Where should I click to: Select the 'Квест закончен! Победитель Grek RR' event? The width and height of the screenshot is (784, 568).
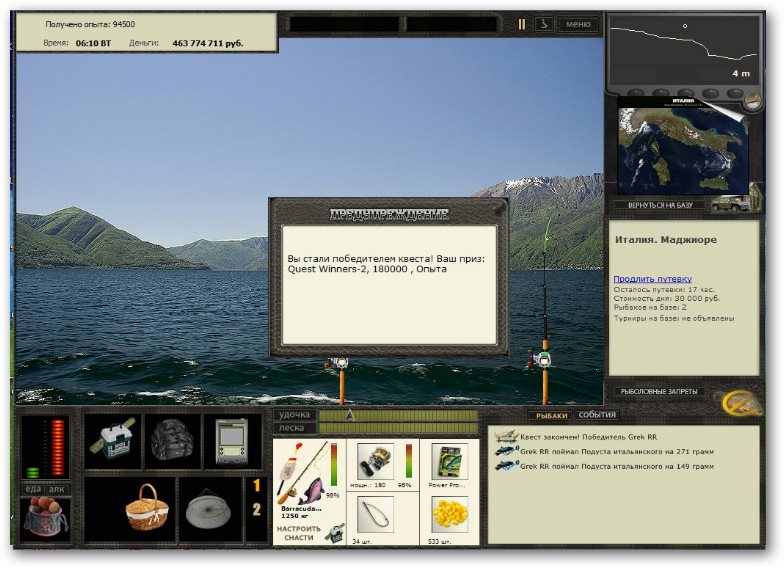tap(588, 437)
